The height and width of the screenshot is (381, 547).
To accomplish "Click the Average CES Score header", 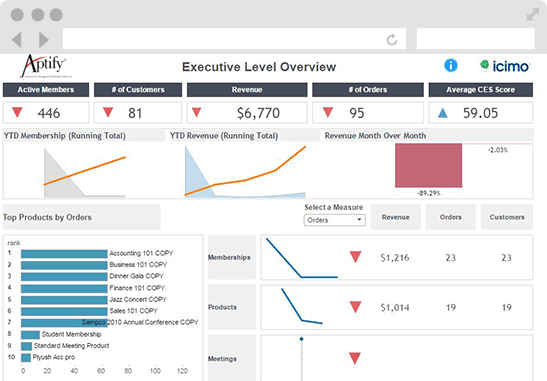I will click(480, 90).
